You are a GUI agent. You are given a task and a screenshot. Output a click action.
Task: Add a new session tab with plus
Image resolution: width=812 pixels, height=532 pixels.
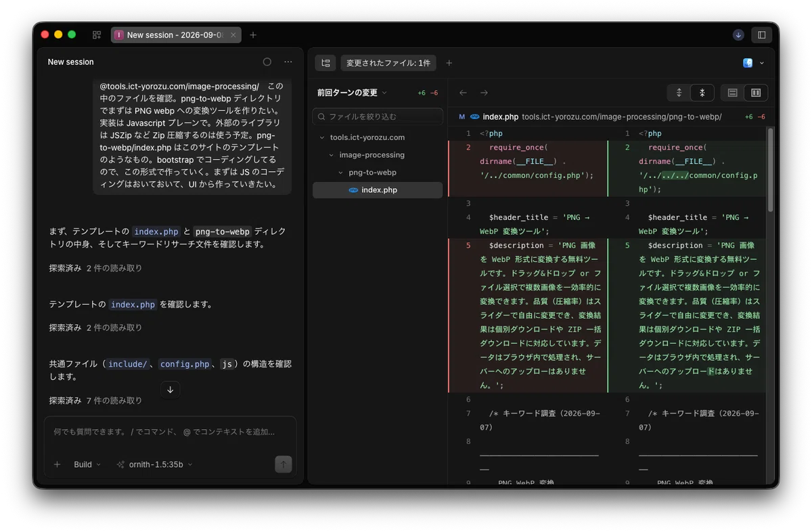tap(253, 35)
